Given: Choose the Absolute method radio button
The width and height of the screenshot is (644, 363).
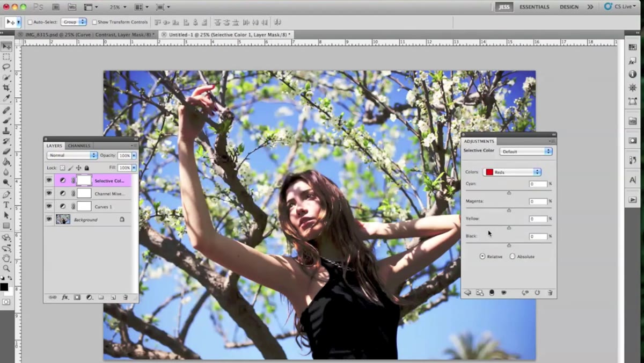Looking at the screenshot, I should (513, 257).
